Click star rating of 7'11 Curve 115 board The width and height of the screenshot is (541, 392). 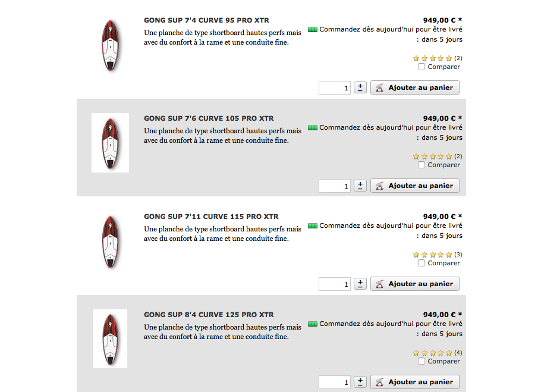(x=433, y=255)
